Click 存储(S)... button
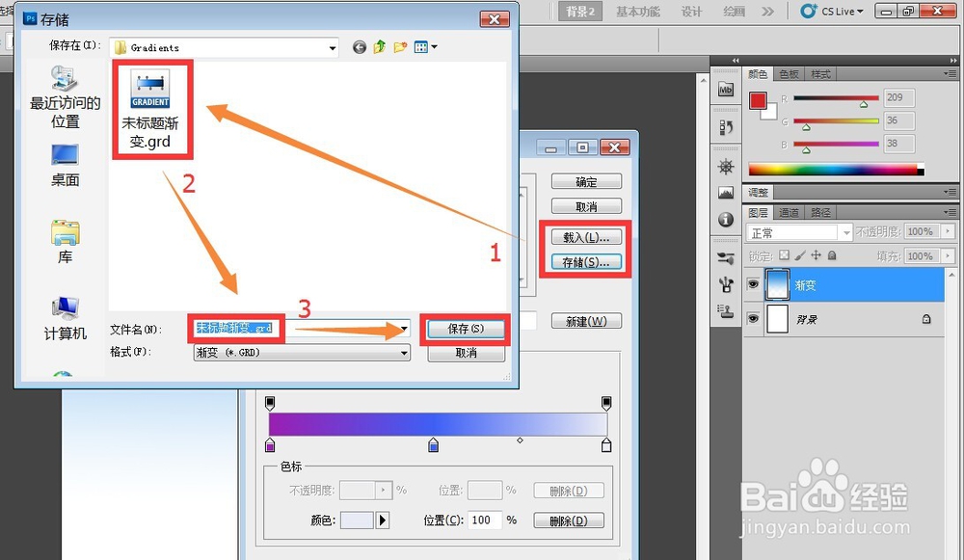 tap(586, 262)
